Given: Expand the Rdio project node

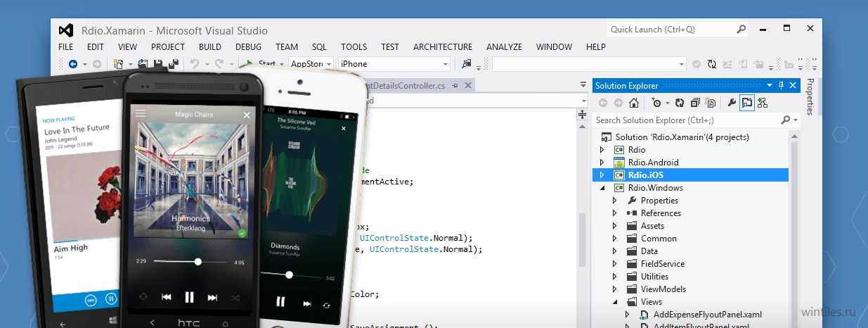Looking at the screenshot, I should pyautogui.click(x=601, y=150).
